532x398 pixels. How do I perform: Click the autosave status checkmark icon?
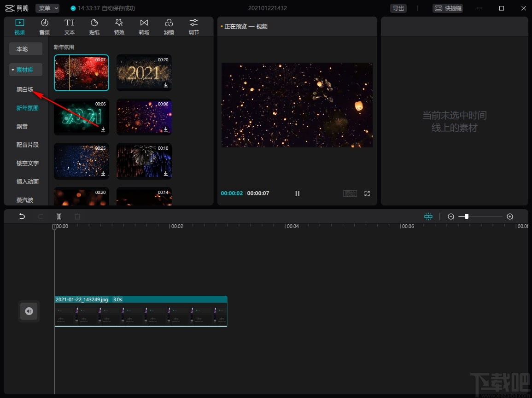pyautogui.click(x=73, y=8)
